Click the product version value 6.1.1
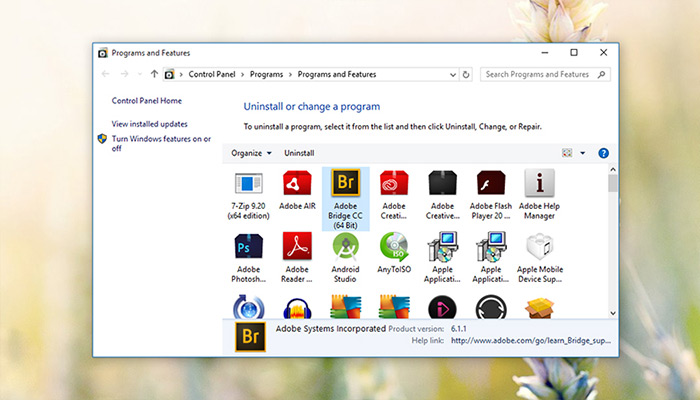Screen dimensions: 700x400 pyautogui.click(x=458, y=329)
